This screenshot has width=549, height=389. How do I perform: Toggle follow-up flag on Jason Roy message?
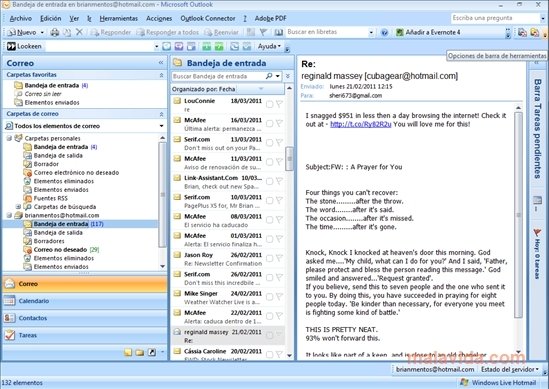click(x=279, y=258)
